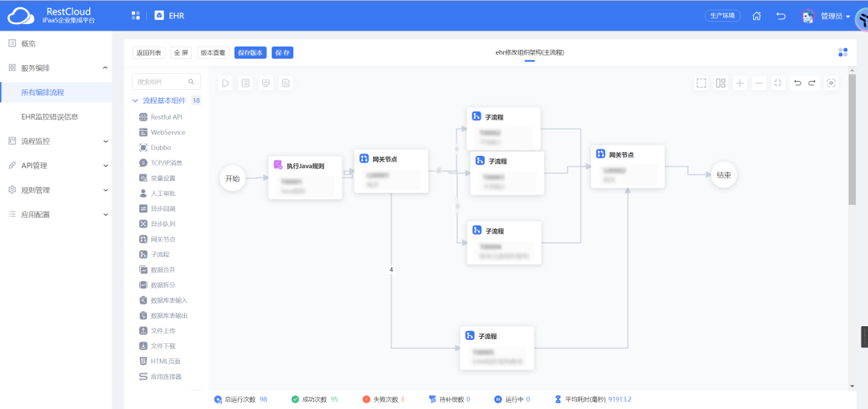The height and width of the screenshot is (409, 868).
Task: Expand the 应用配置 sidebar menu
Action: pos(105,215)
